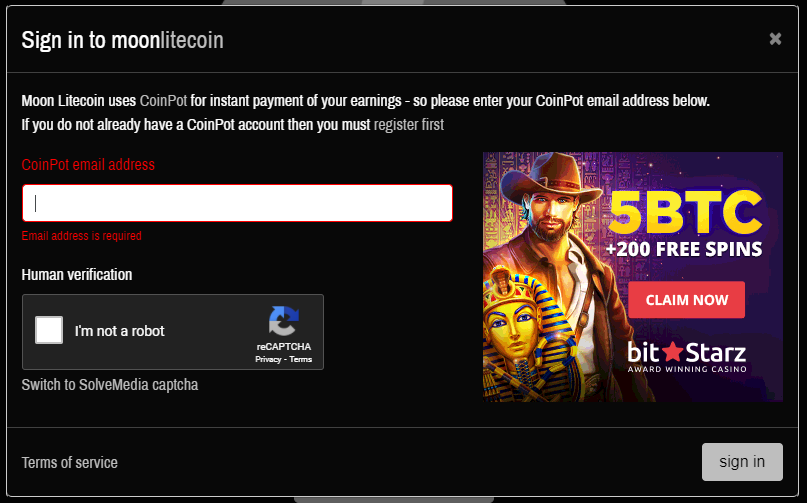
Task: Click the cowboy character's hat in the ad
Action: pos(551,179)
